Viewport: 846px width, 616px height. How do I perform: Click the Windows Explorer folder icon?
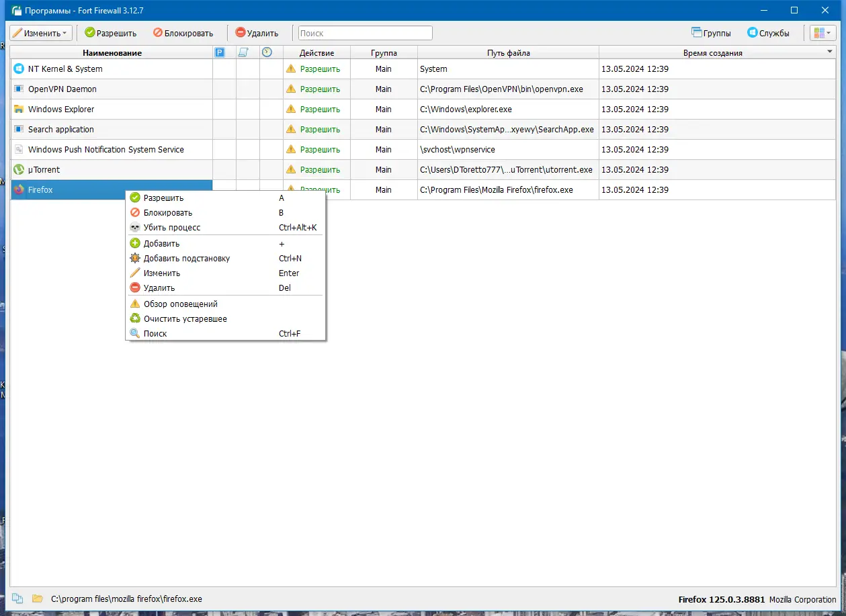[x=19, y=109]
